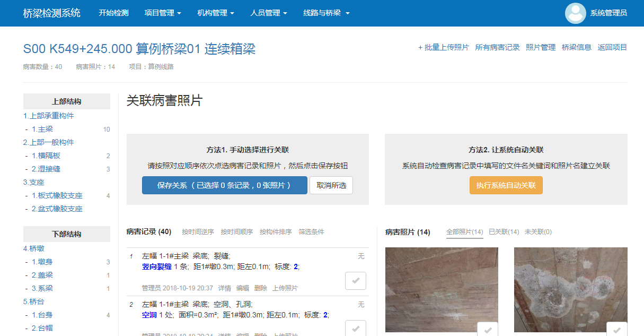Expand the 机构管理 dropdown menu

(x=215, y=13)
